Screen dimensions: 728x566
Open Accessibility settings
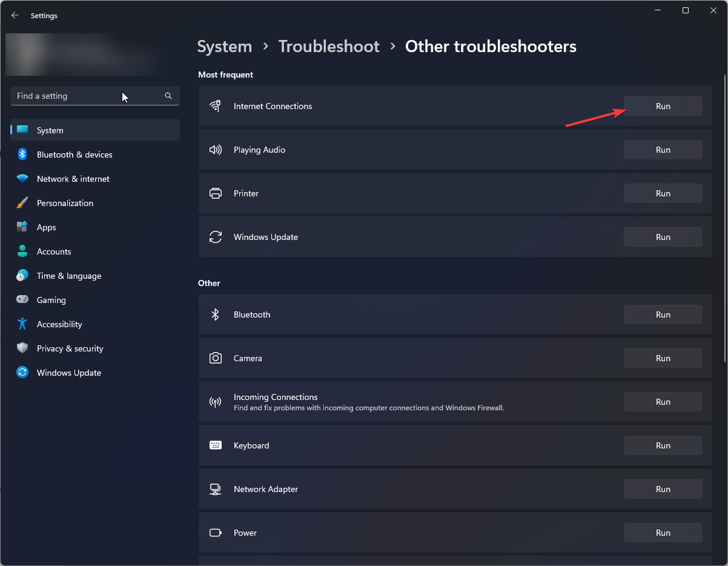point(95,324)
